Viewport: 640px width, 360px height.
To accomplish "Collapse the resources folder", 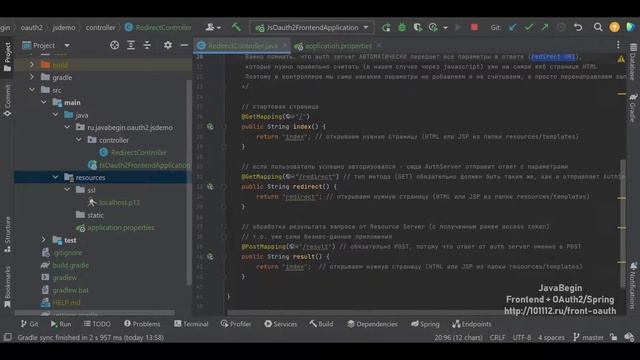I will (x=56, y=177).
